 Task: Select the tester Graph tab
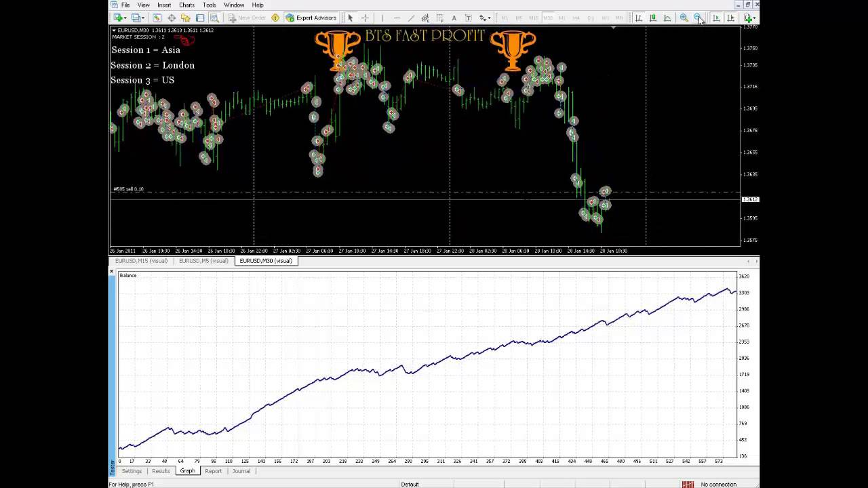[x=187, y=471]
